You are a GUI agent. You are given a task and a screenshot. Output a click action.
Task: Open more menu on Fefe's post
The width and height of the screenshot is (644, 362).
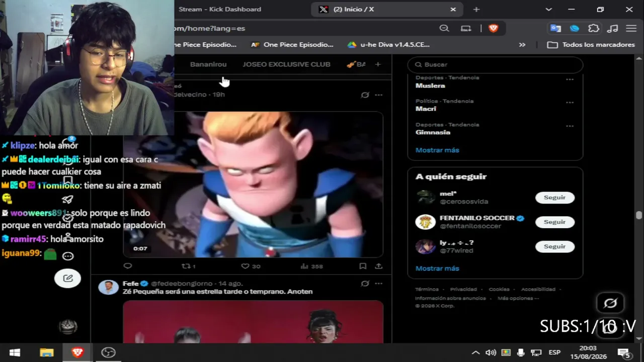[379, 284]
